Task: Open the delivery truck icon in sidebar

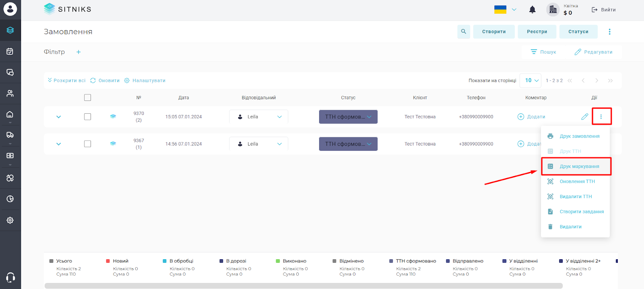Action: point(10,135)
